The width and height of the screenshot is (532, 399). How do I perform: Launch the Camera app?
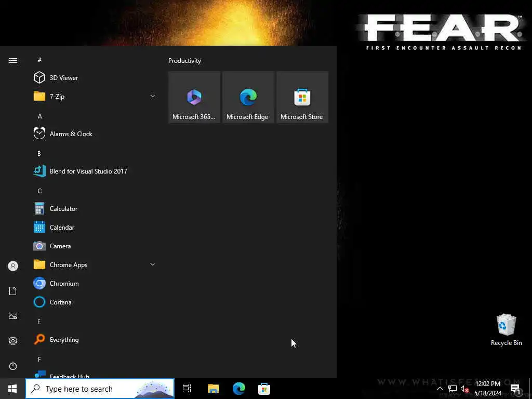coord(95,246)
